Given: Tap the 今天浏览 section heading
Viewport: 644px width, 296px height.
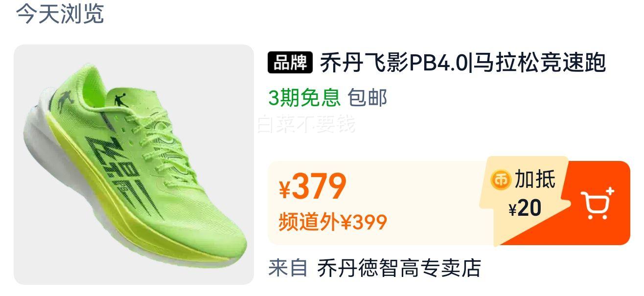Looking at the screenshot, I should pos(60,14).
